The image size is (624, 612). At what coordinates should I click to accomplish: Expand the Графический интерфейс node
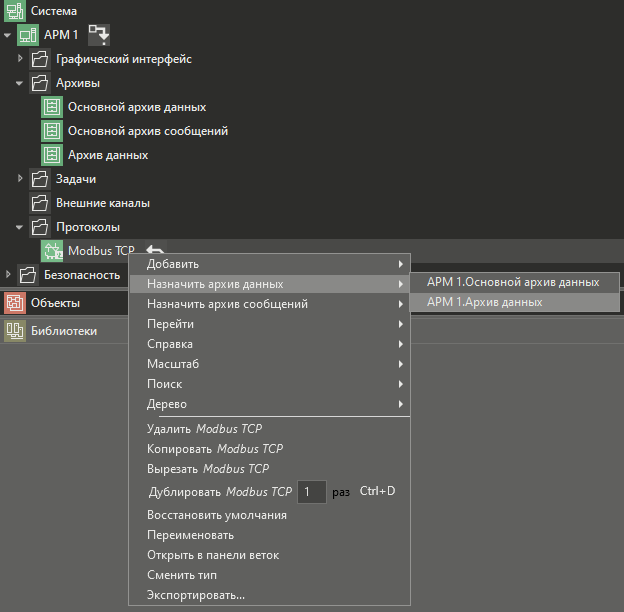point(20,59)
